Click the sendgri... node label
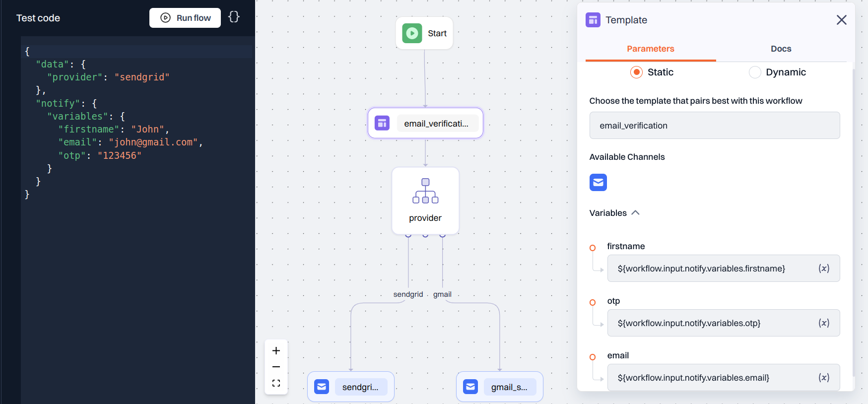The width and height of the screenshot is (868, 404). click(360, 387)
